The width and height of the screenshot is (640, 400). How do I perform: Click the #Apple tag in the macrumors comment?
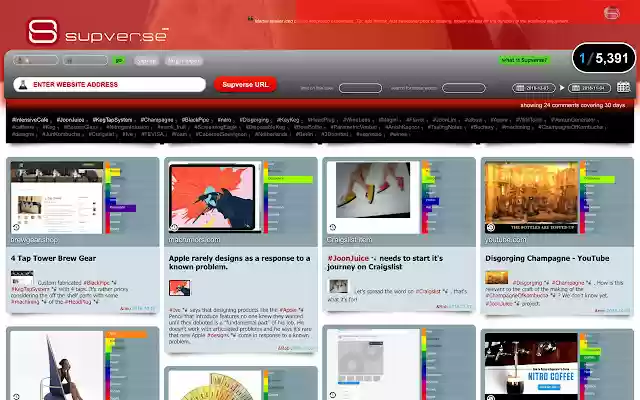[288, 310]
